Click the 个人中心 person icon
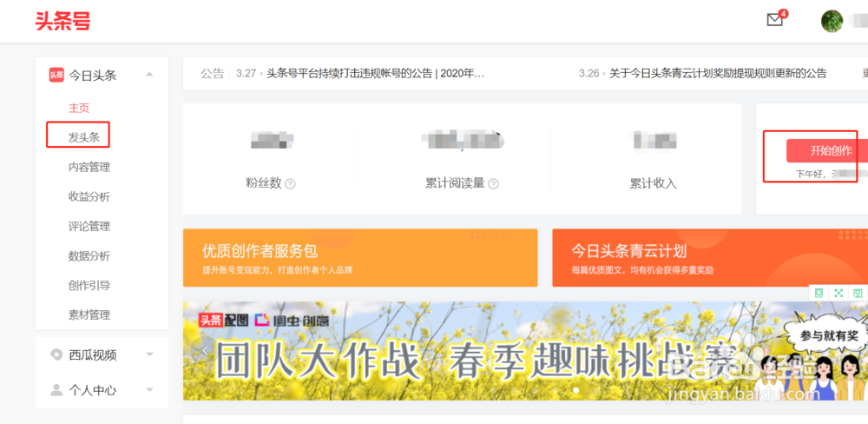The height and width of the screenshot is (424, 868). (56, 389)
